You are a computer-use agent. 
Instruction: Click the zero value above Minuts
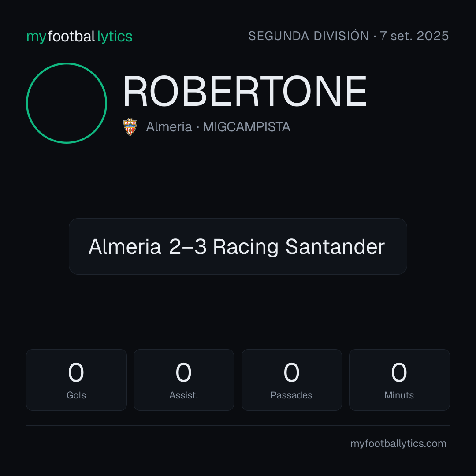tap(399, 372)
